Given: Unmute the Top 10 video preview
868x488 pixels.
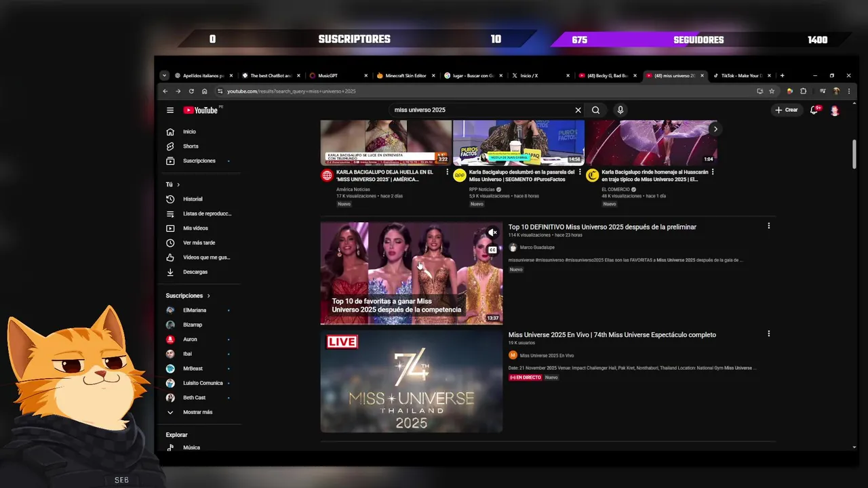Looking at the screenshot, I should (x=493, y=232).
